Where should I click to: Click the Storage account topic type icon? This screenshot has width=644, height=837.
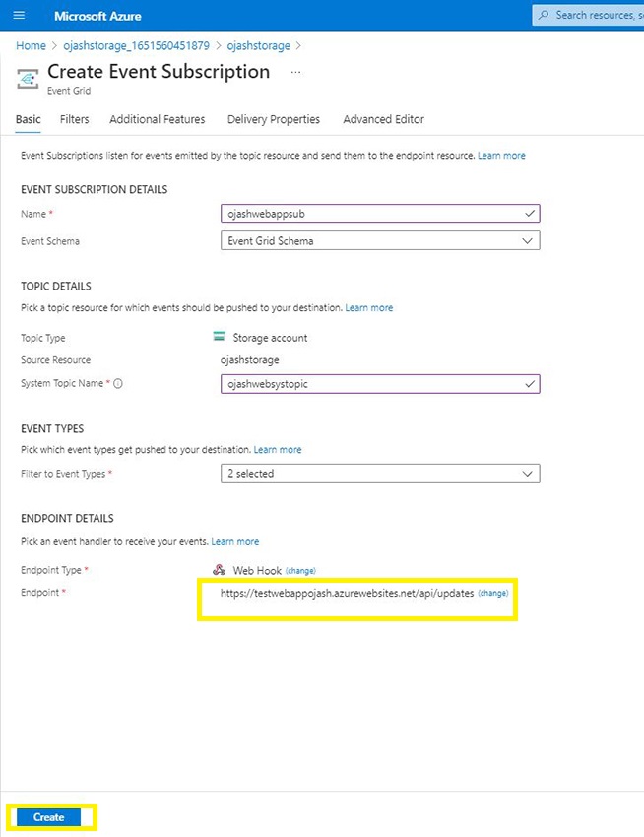[220, 337]
